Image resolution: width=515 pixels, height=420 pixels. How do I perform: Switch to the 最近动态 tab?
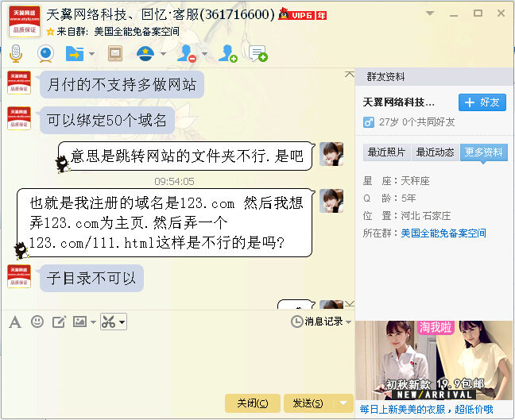pos(436,152)
